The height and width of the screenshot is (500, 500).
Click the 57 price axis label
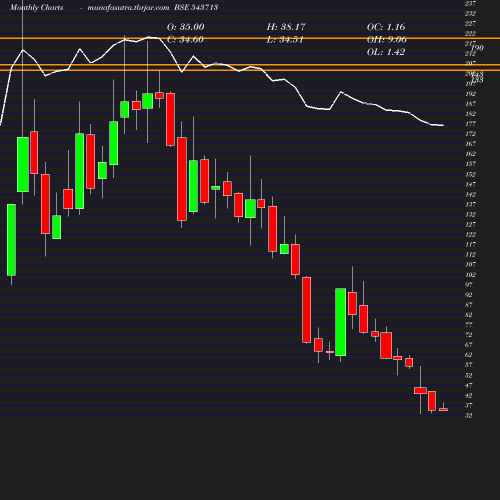click(469, 365)
